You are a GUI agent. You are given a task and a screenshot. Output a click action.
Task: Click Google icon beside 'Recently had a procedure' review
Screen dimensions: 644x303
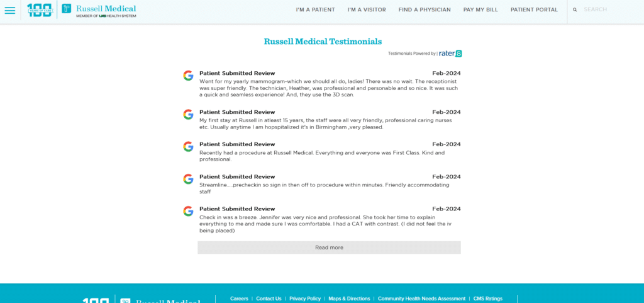point(188,146)
